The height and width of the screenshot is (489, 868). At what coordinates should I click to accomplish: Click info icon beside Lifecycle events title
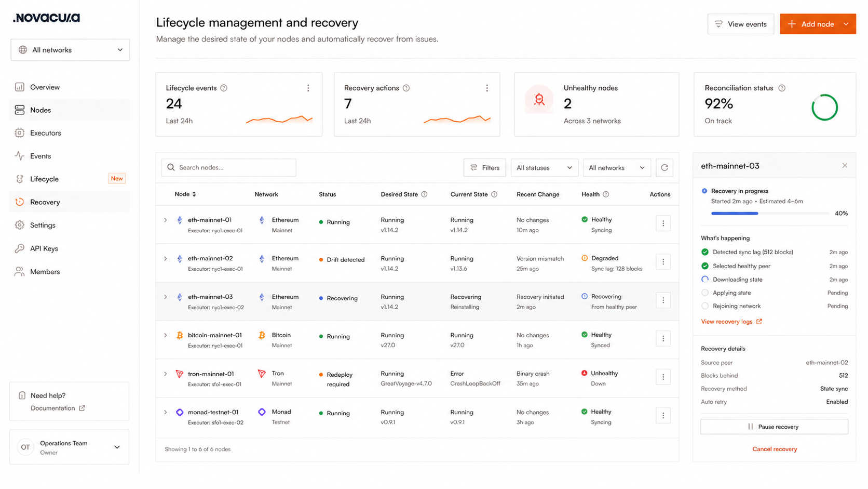224,88
